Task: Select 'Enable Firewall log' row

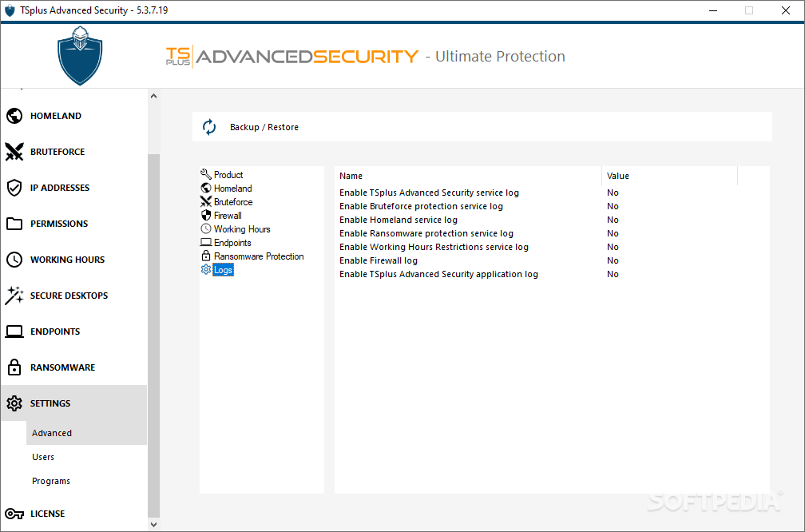Action: (x=552, y=261)
